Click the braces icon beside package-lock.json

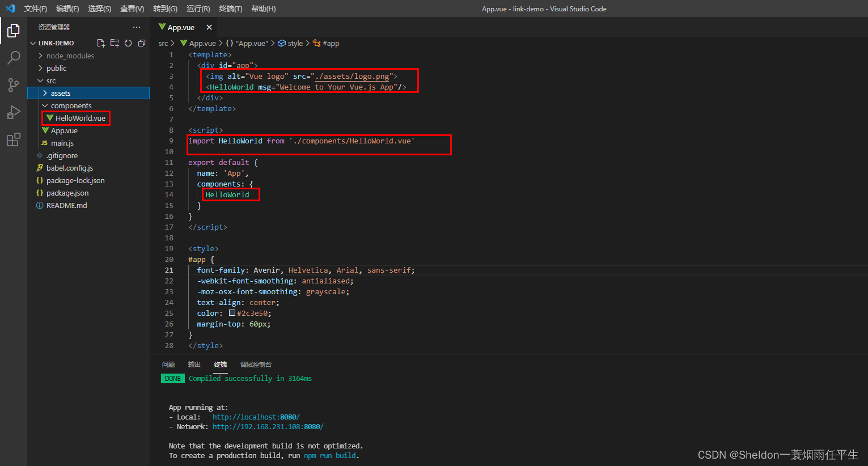click(40, 180)
